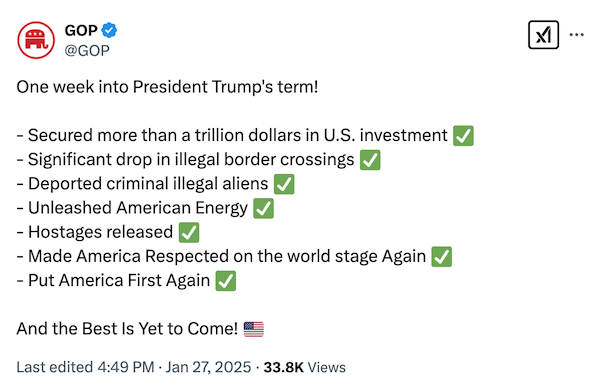Click the text And the Best Is Yet to Come
This screenshot has width=600, height=392.
(x=127, y=329)
